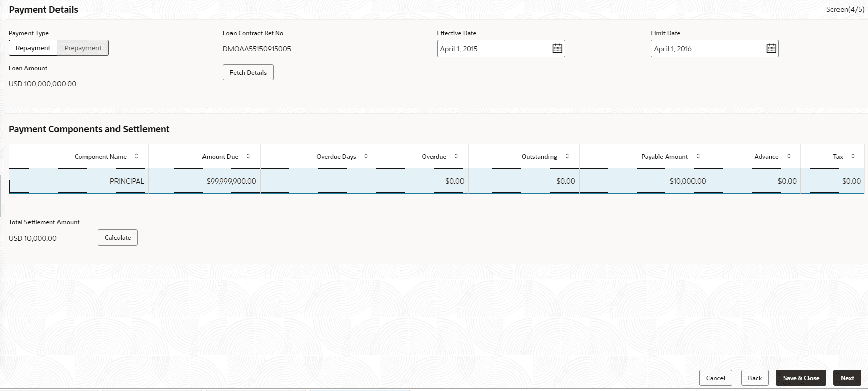Sort by Tax column
Screen dimensions: 868x391
pos(853,156)
